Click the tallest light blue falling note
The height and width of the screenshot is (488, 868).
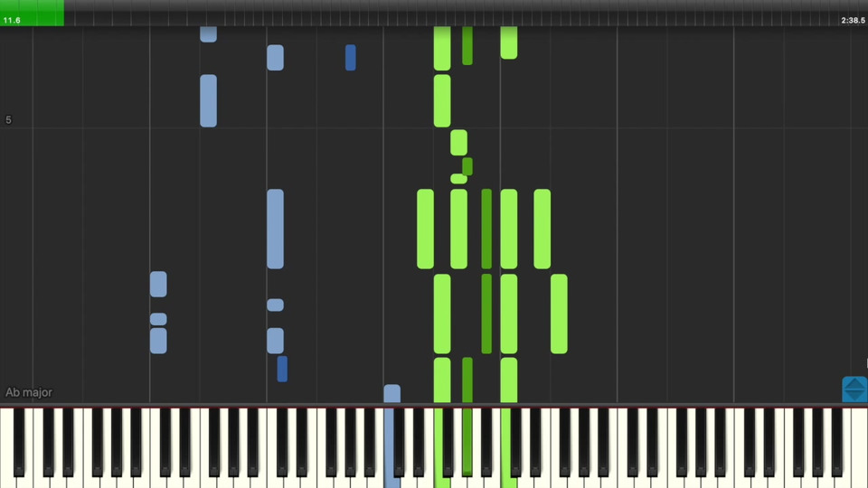point(275,229)
